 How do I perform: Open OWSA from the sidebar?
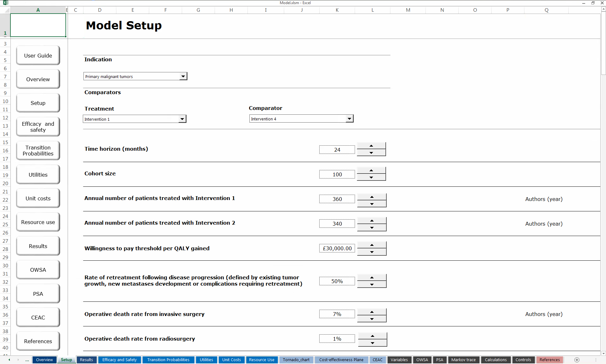(38, 270)
